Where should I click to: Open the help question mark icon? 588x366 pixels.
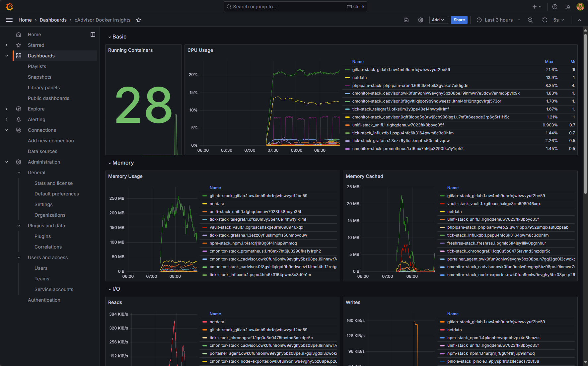click(x=554, y=7)
